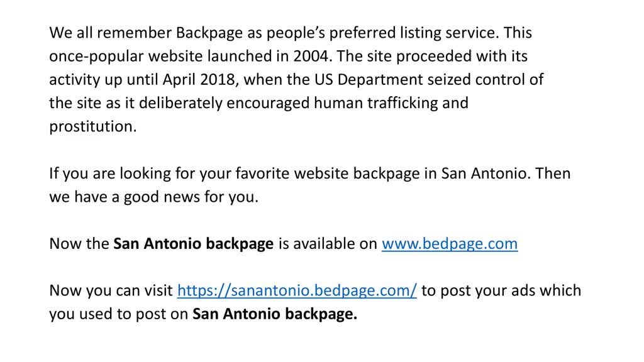Click bold 'San Antonio backpage.' at the end
Image resolution: width=644 pixels, height=362 pixels.
coord(275,314)
